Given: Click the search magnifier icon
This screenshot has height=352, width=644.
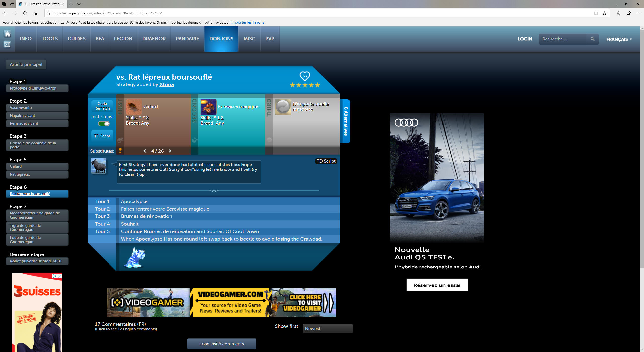Looking at the screenshot, I should [x=592, y=39].
